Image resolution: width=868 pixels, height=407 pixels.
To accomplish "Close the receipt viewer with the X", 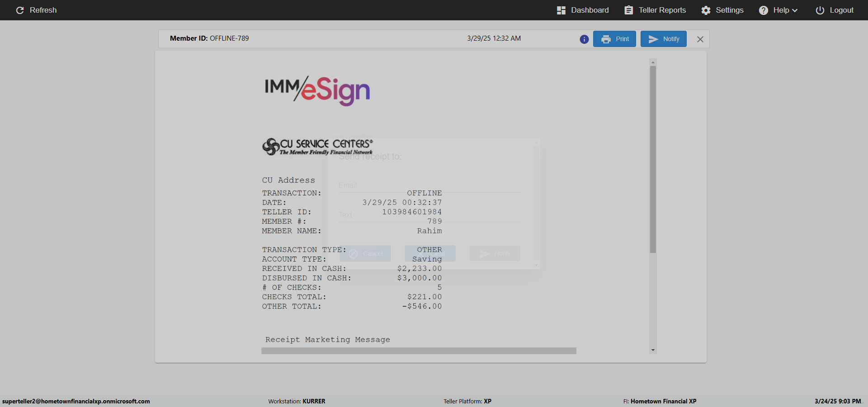I will [x=700, y=39].
